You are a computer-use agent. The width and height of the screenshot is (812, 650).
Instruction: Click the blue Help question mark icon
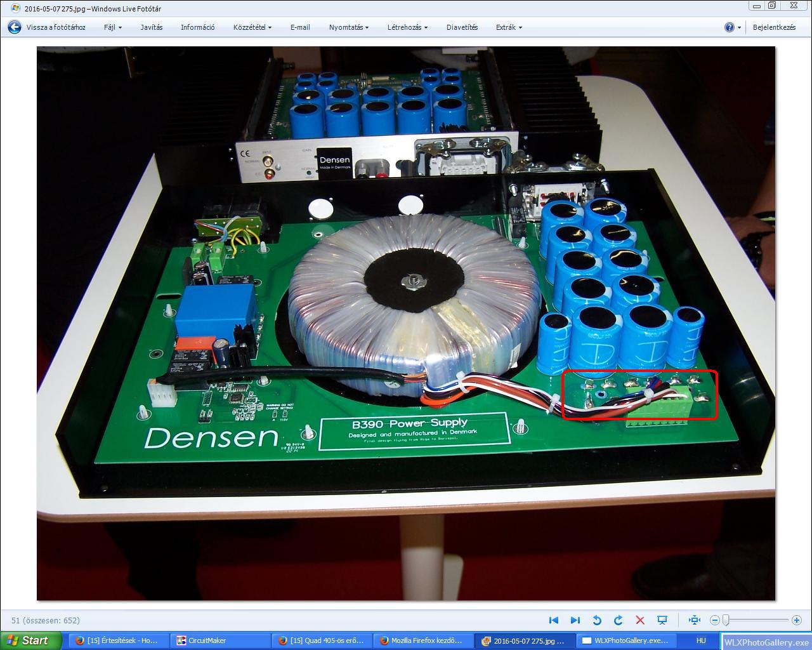pyautogui.click(x=730, y=27)
